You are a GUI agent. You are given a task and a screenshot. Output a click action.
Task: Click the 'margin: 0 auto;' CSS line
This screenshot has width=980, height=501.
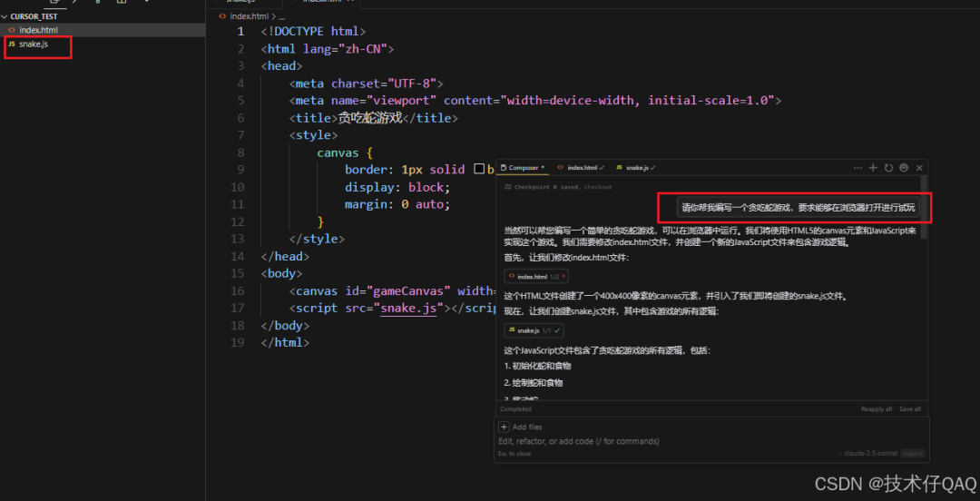(397, 204)
